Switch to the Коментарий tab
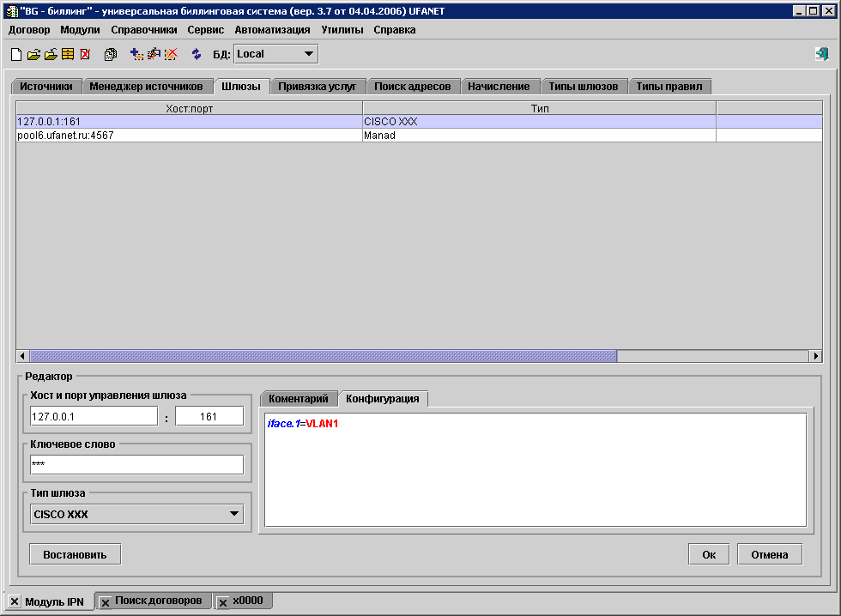Viewport: 841px width, 616px height. click(298, 399)
